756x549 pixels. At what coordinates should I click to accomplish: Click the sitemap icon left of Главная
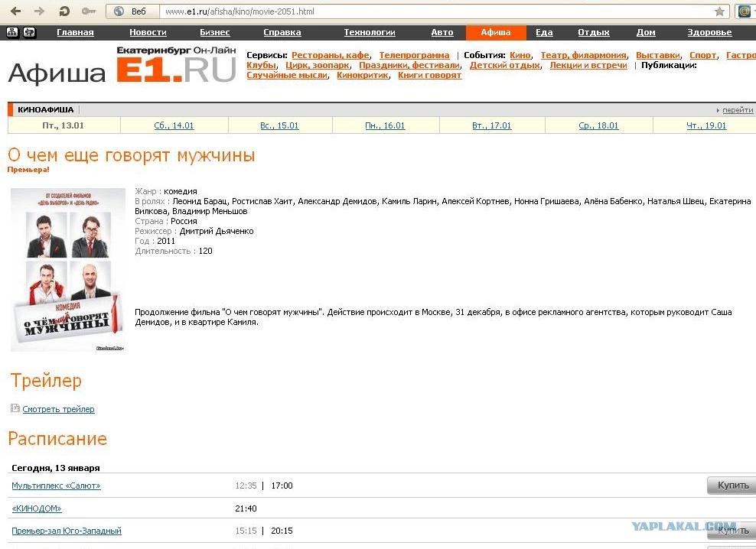[12, 32]
